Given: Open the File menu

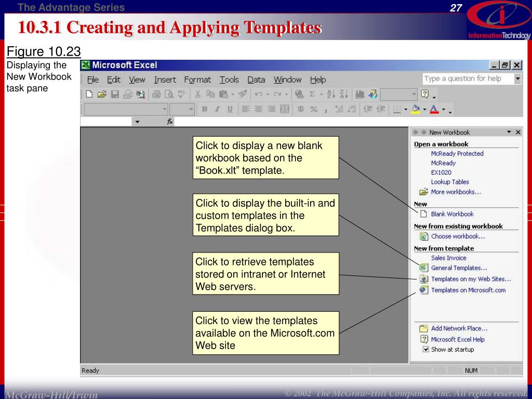Looking at the screenshot, I should tap(92, 79).
